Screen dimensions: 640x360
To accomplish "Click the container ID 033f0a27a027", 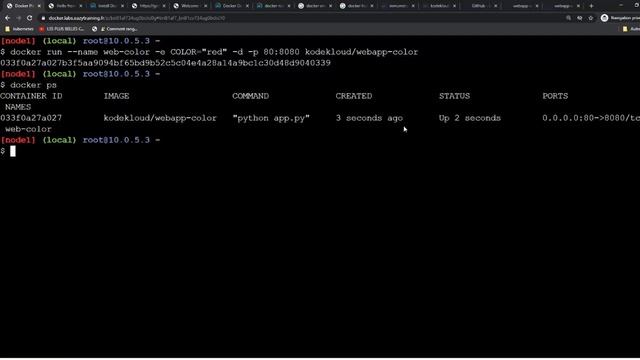I will pyautogui.click(x=31, y=118).
